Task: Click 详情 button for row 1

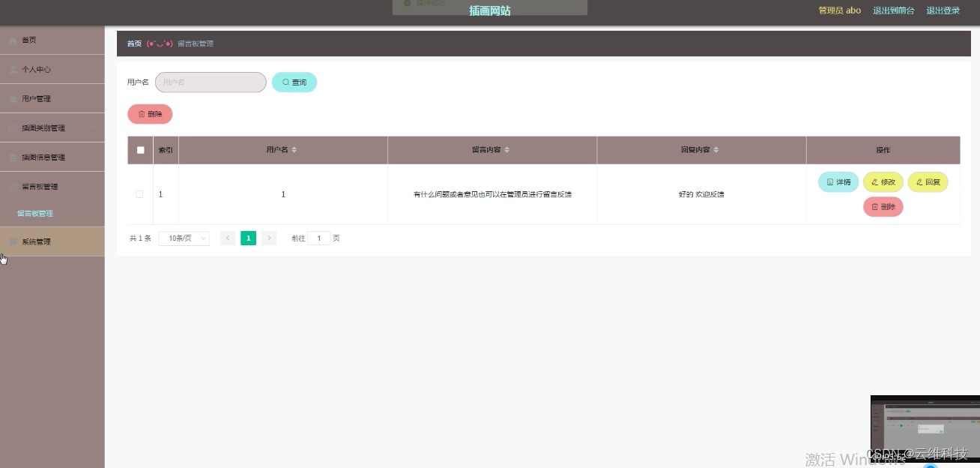Action: 838,182
